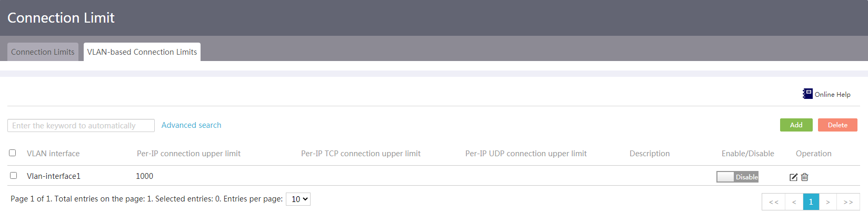Screen dimensions: 868x222
Task: Select page number 1 in pagination
Action: (811, 202)
